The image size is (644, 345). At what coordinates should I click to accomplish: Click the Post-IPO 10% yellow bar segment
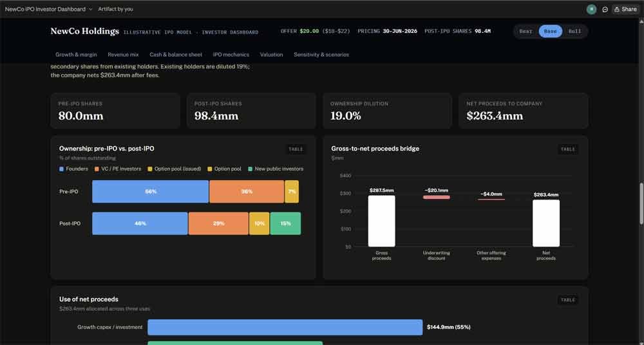pyautogui.click(x=259, y=223)
